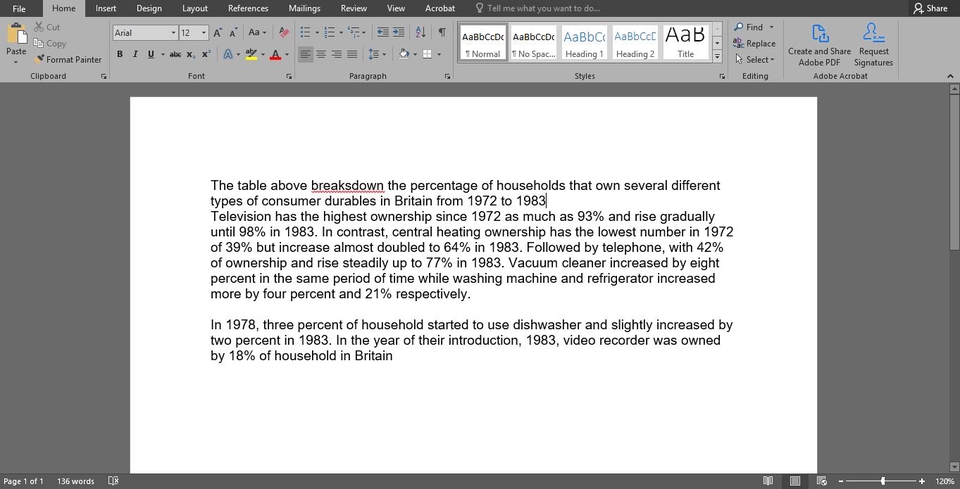The image size is (960, 489).
Task: Decrease font size with Shrink Font
Action: (x=233, y=32)
